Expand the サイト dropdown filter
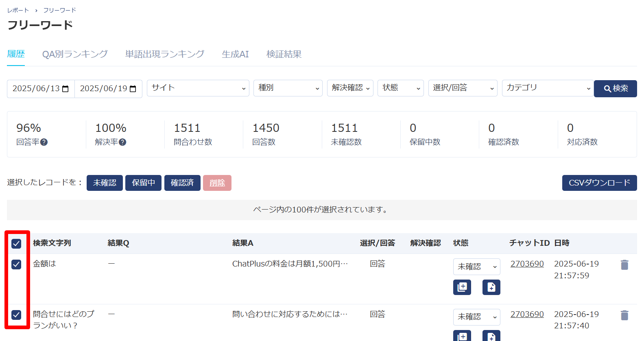This screenshot has height=341, width=644. 198,88
